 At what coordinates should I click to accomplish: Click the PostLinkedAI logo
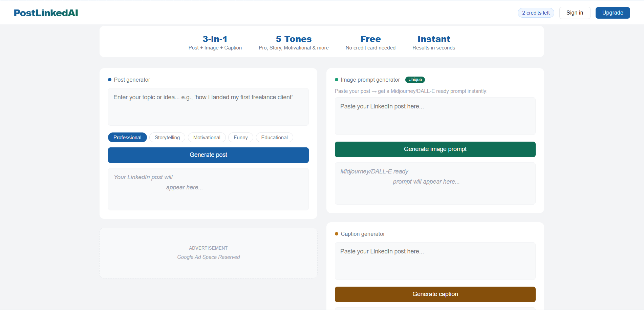point(46,13)
